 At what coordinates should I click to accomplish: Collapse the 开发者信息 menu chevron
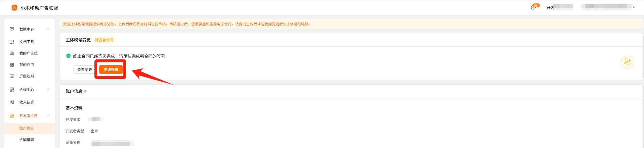click(48, 115)
